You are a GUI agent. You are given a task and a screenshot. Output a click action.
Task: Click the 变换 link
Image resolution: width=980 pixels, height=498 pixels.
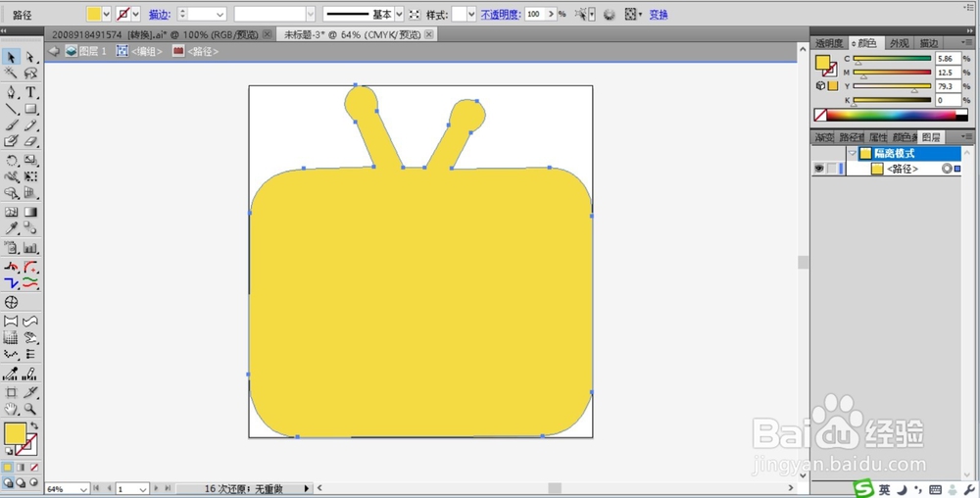(x=659, y=15)
